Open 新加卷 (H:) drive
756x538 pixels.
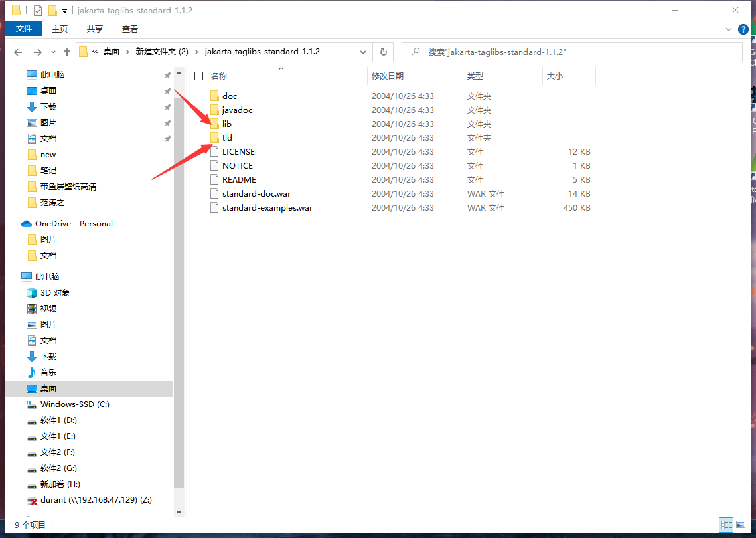60,484
